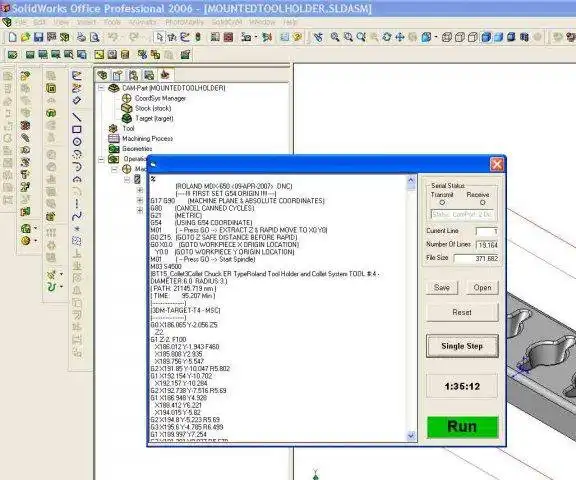Open the ConfigurationManager tab

133,75
